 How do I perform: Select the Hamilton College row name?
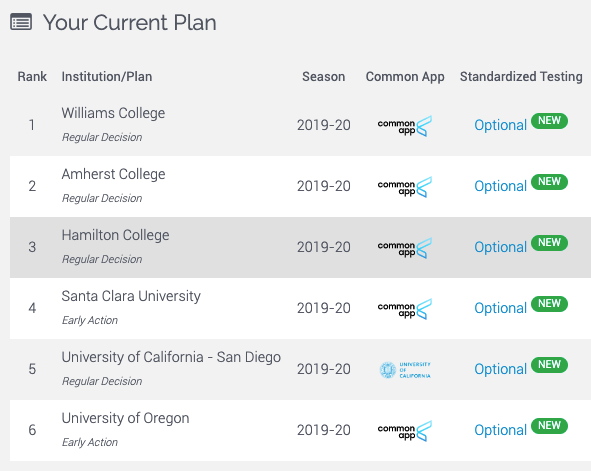point(115,236)
